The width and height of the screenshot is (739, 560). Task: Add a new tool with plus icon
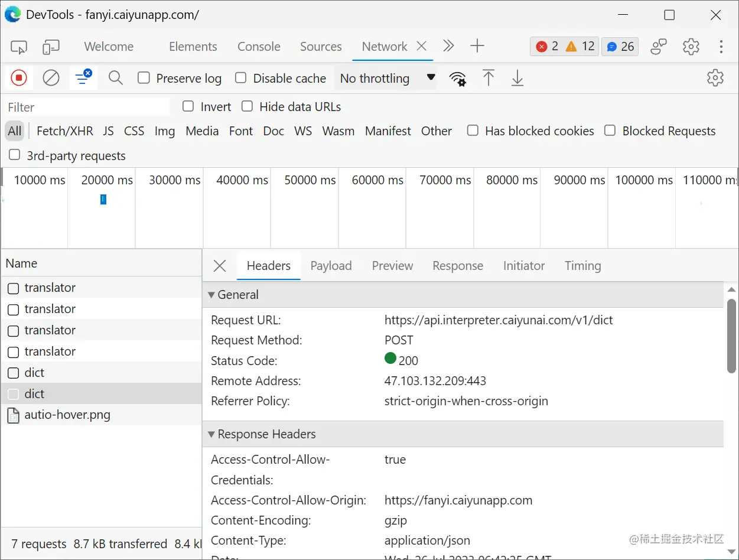[x=477, y=46]
